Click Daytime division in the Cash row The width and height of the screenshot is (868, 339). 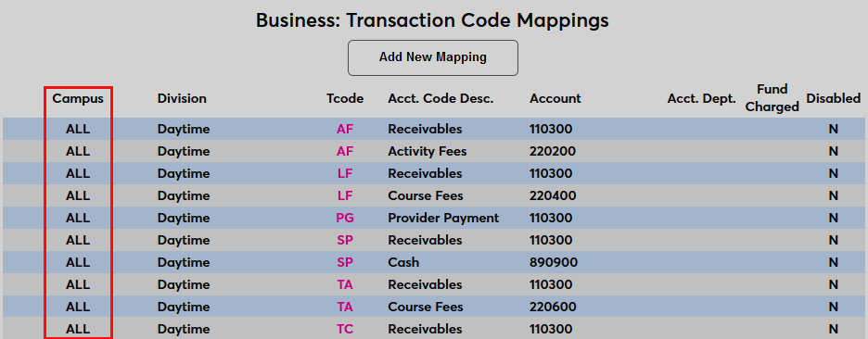[184, 262]
